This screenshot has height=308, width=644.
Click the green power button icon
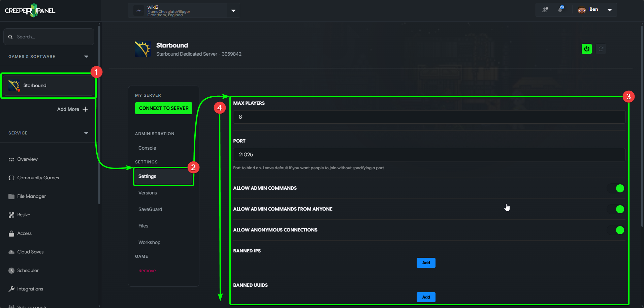click(x=586, y=49)
